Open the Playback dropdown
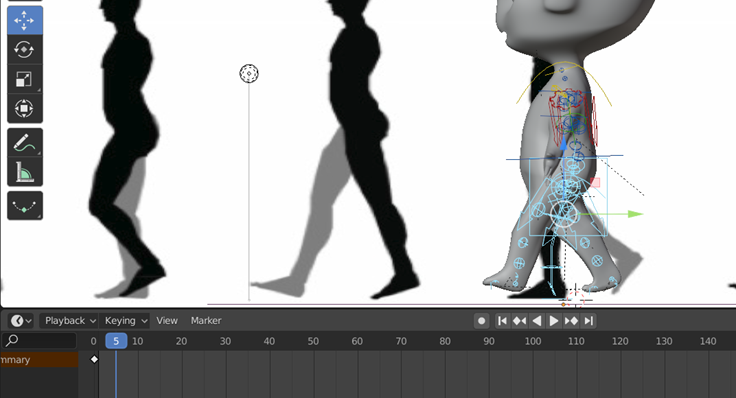The width and height of the screenshot is (736, 398). 69,321
